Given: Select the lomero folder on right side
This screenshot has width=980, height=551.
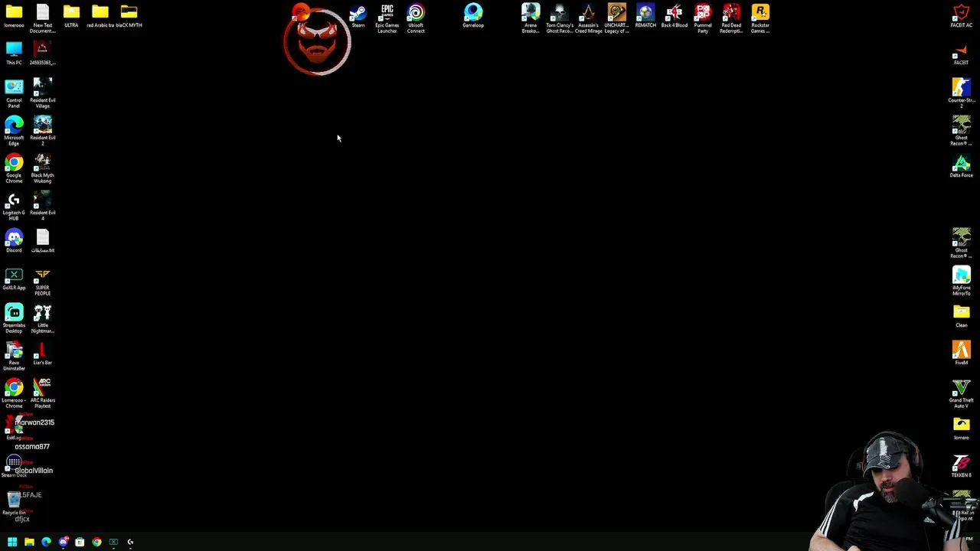Looking at the screenshot, I should click(962, 429).
